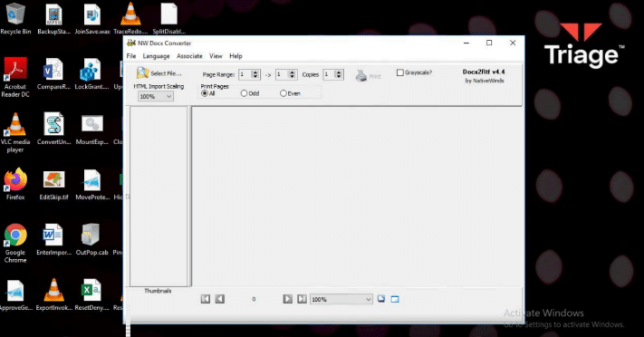Select the OutPop.cab desktop file
This screenshot has height=337, width=644.
coord(92,239)
